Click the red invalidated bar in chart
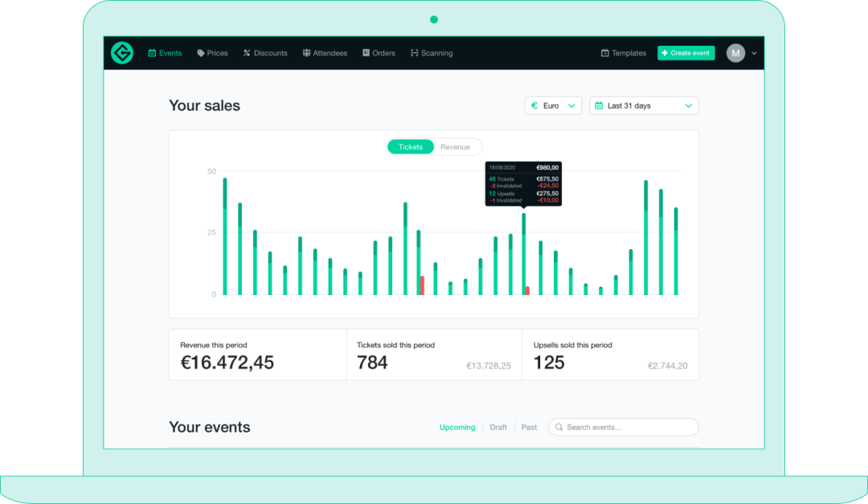Viewport: 868px width, 504px height. pyautogui.click(x=422, y=285)
